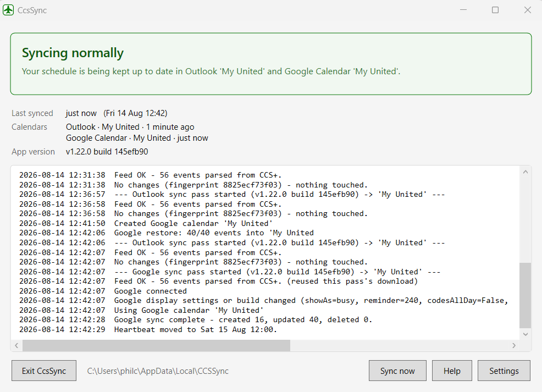Minimize the CcsSync window
The width and height of the screenshot is (542, 392).
point(463,10)
